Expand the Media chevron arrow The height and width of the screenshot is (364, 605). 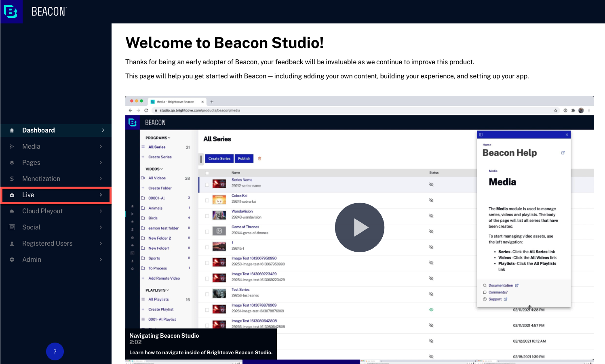click(x=101, y=146)
